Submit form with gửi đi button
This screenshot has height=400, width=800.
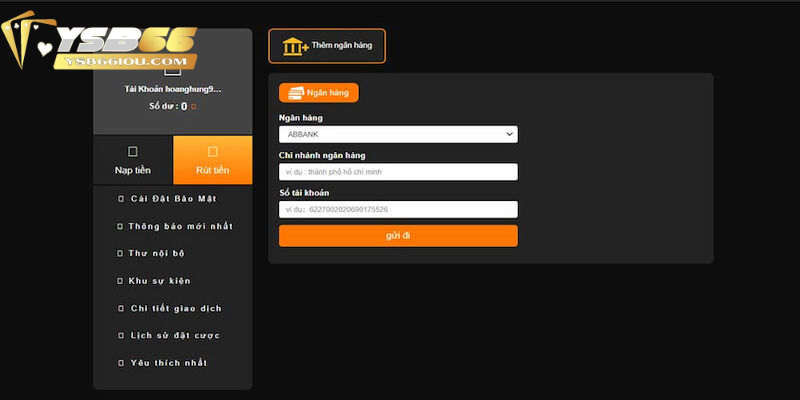pos(398,236)
